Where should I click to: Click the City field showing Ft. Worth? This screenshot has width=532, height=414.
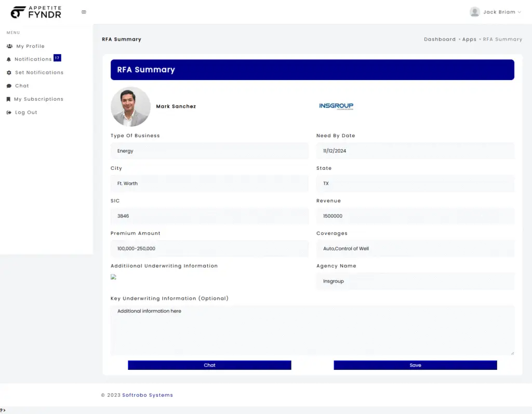[209, 183]
